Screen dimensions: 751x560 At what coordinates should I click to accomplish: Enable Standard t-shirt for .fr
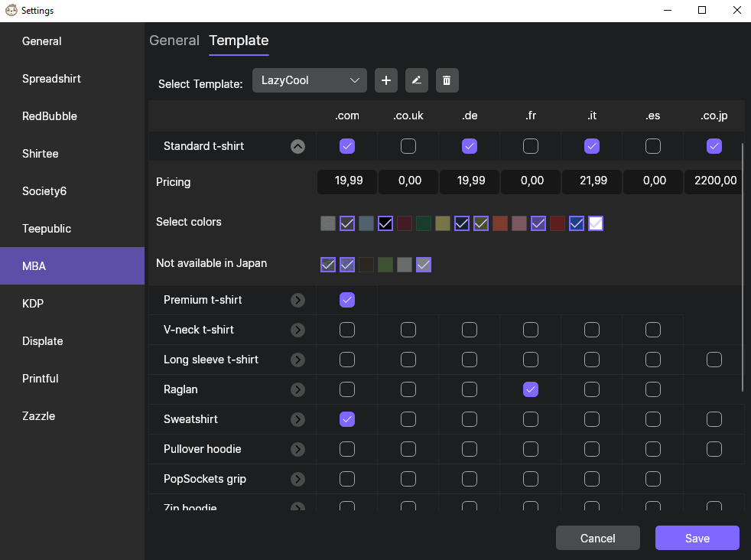(x=531, y=146)
